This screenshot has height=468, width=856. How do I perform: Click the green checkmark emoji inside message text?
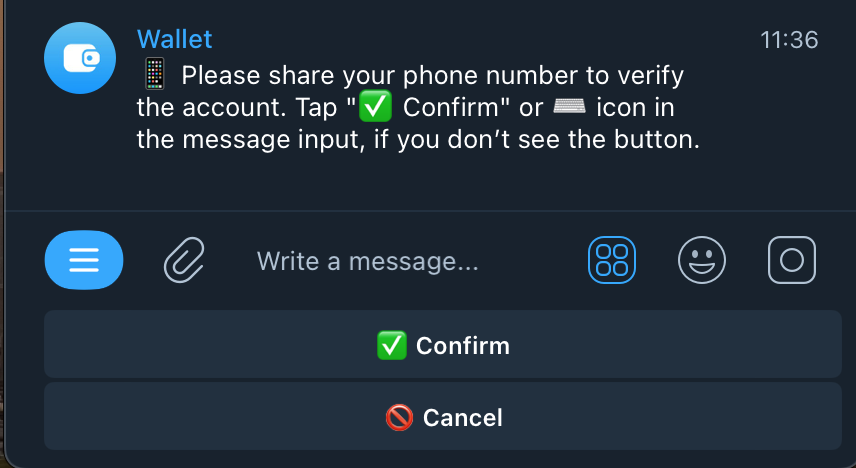(x=373, y=107)
